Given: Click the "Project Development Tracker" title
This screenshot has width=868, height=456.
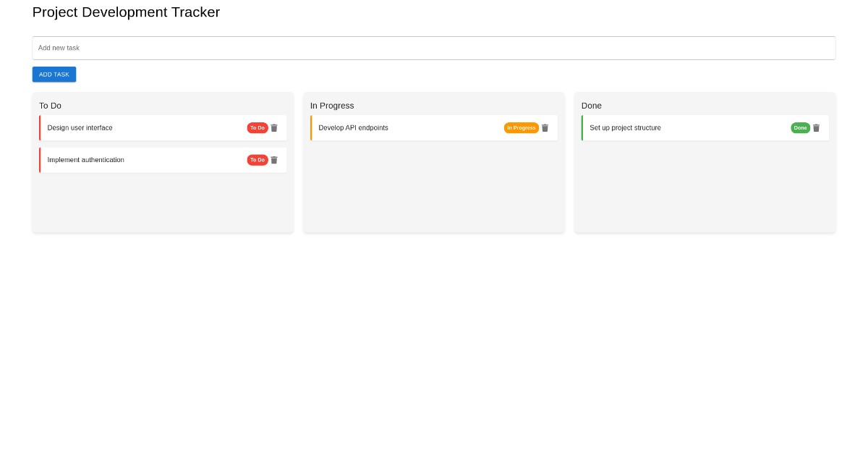Looking at the screenshot, I should tap(125, 12).
